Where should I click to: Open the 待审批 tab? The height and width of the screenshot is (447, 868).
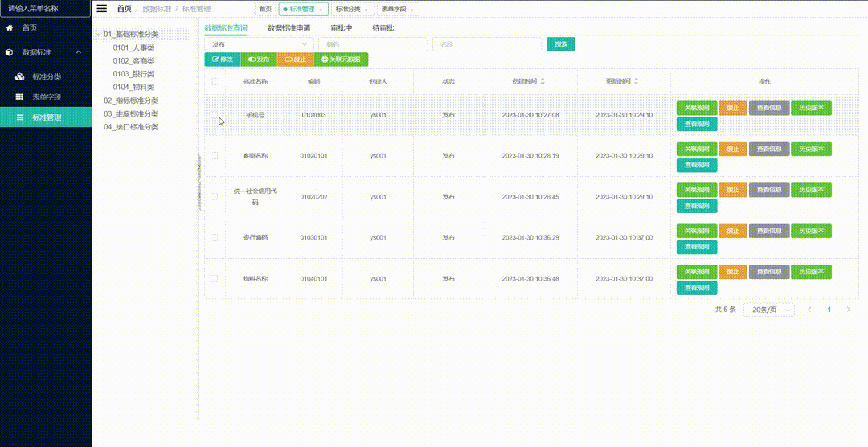[x=383, y=27]
